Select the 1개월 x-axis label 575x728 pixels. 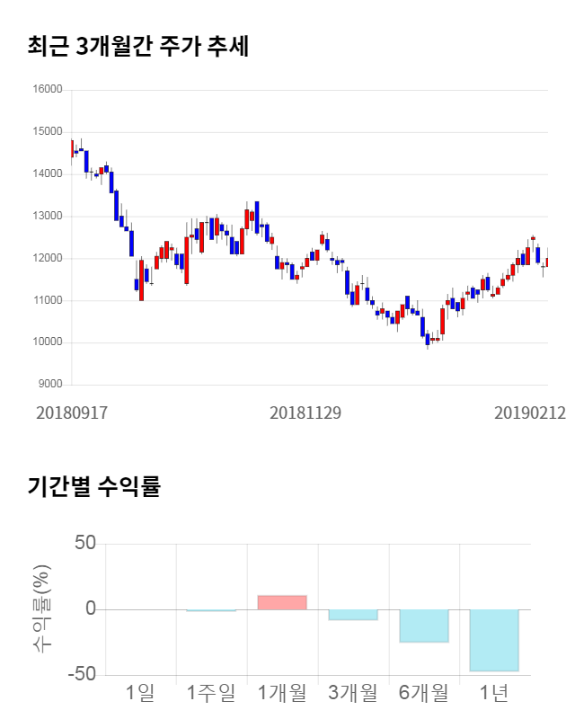tap(282, 693)
